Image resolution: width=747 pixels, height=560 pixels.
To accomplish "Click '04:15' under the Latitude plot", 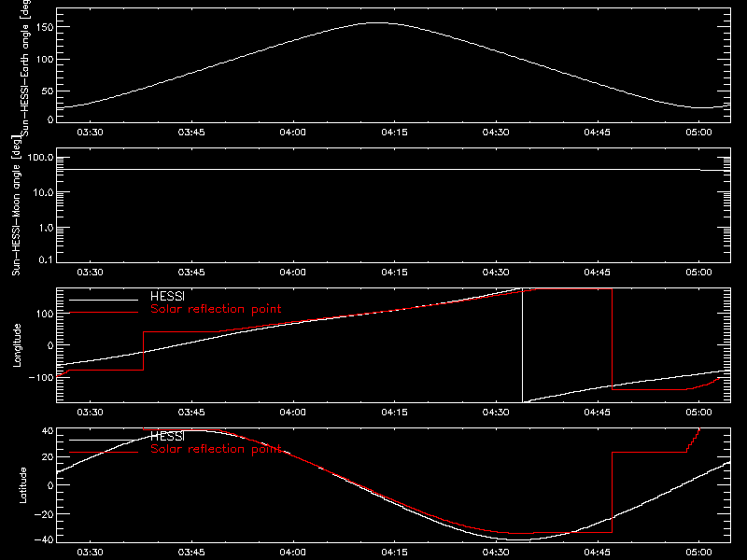I will pos(394,553).
